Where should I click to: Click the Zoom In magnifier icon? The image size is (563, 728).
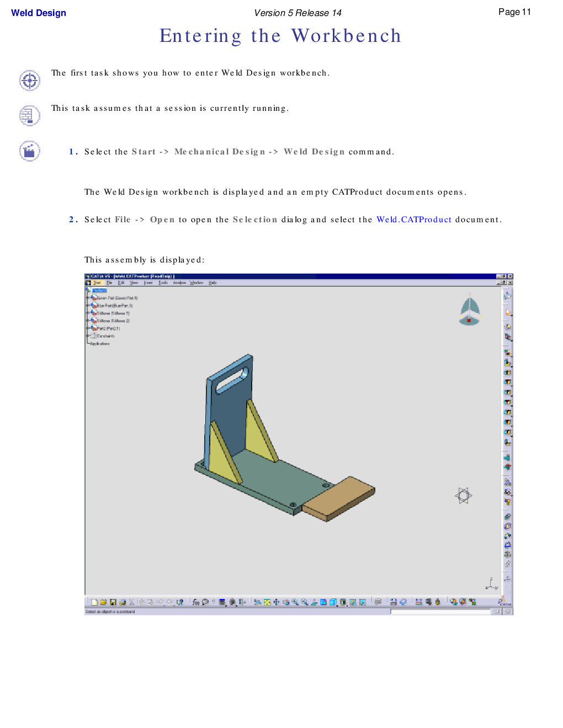click(x=295, y=602)
